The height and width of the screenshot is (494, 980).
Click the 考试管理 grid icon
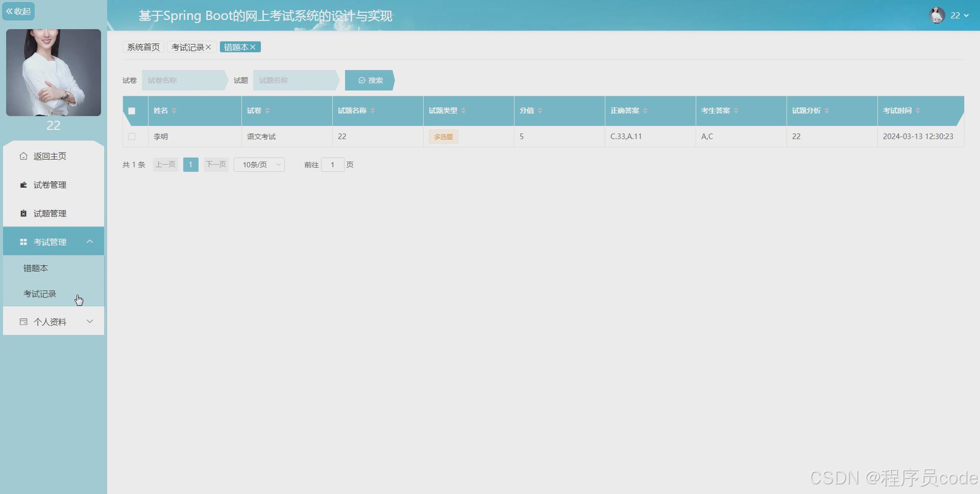pos(23,242)
